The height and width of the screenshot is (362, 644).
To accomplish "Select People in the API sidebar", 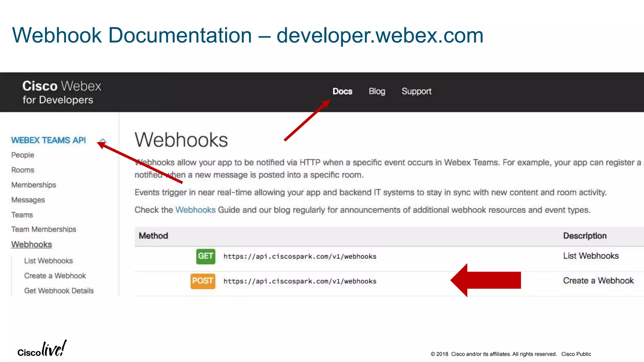I will tap(23, 155).
